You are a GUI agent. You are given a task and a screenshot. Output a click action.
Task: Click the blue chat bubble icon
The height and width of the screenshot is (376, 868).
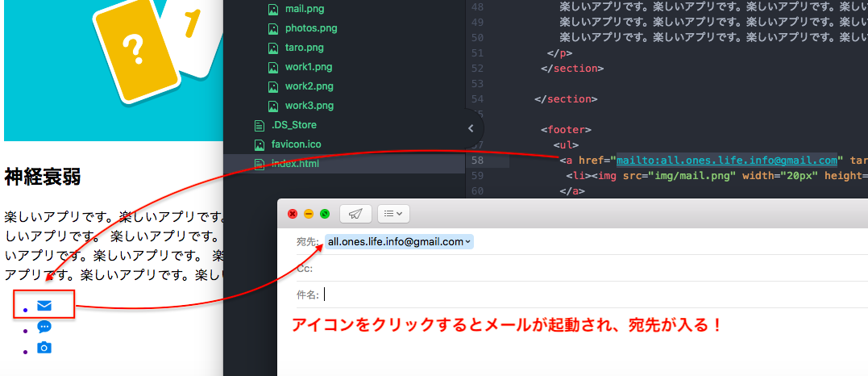44,327
